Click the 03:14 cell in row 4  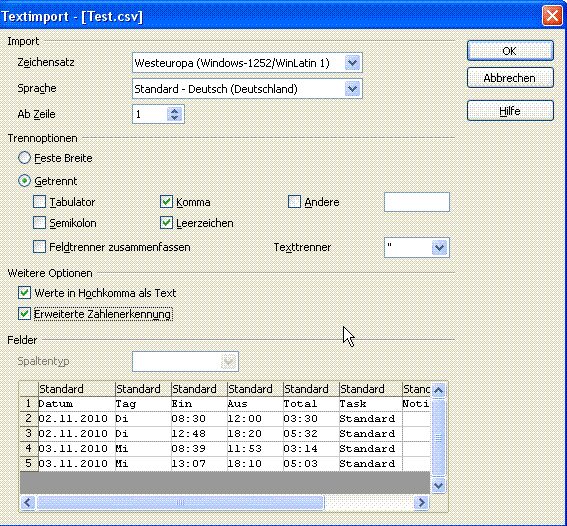tap(311, 449)
